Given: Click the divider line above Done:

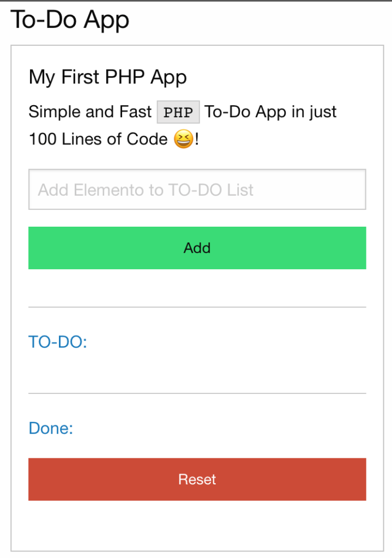Looking at the screenshot, I should (197, 393).
